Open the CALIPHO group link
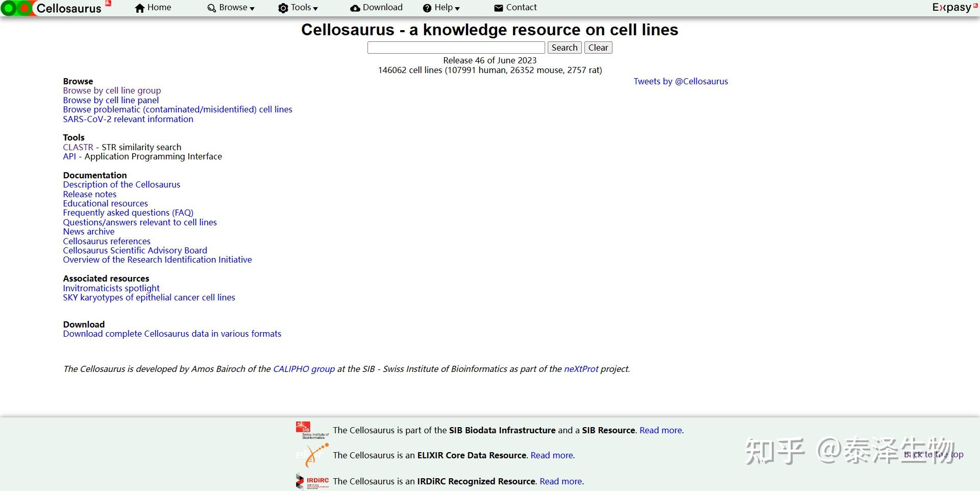 click(304, 369)
